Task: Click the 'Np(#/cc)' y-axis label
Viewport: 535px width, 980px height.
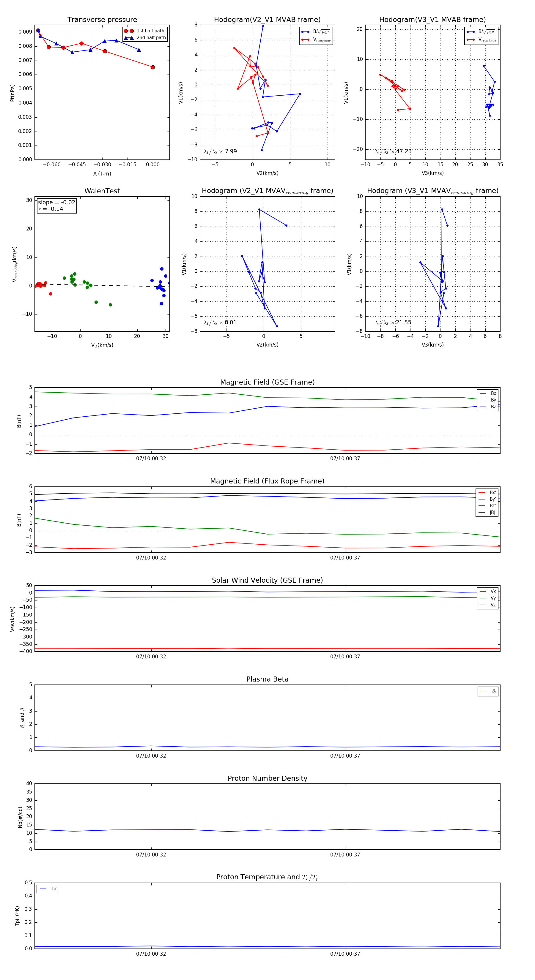Action: 20,817
